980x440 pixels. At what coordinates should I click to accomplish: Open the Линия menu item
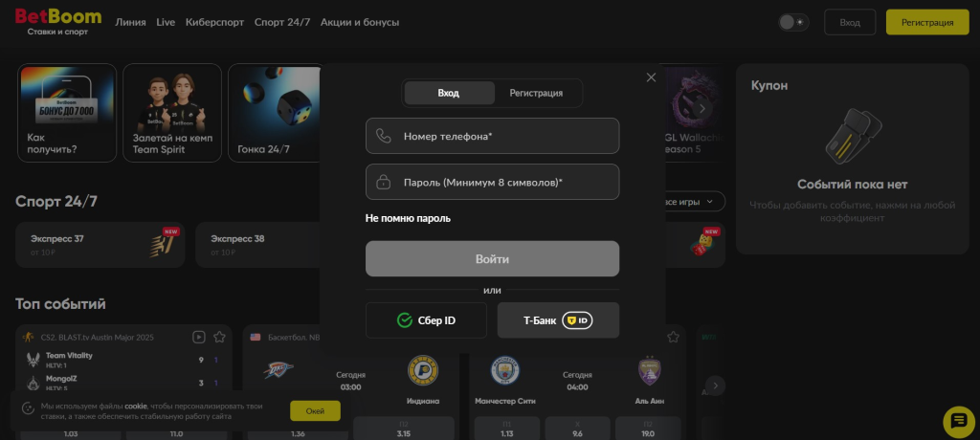[x=130, y=22]
